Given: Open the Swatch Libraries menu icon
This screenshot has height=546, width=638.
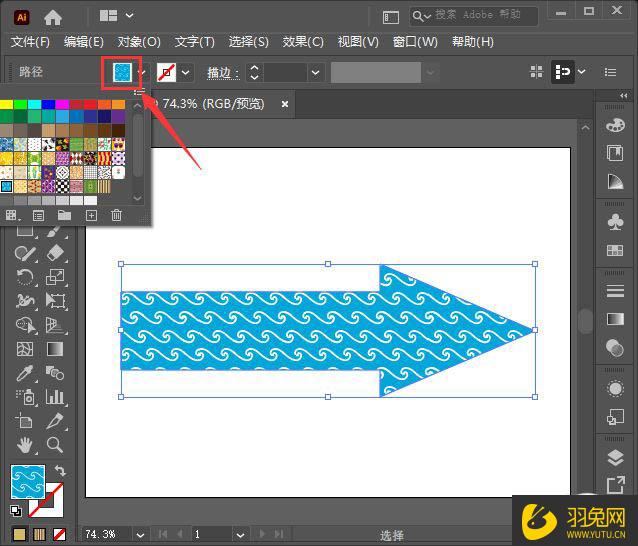Looking at the screenshot, I should pyautogui.click(x=11, y=216).
